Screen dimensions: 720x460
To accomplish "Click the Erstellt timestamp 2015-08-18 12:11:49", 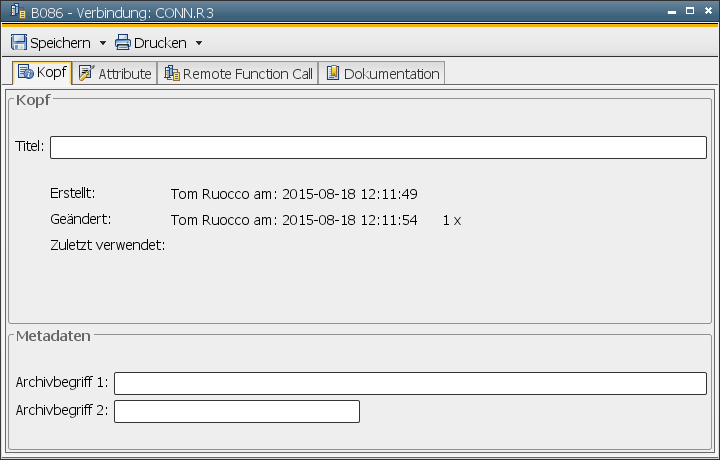I will coord(350,194).
